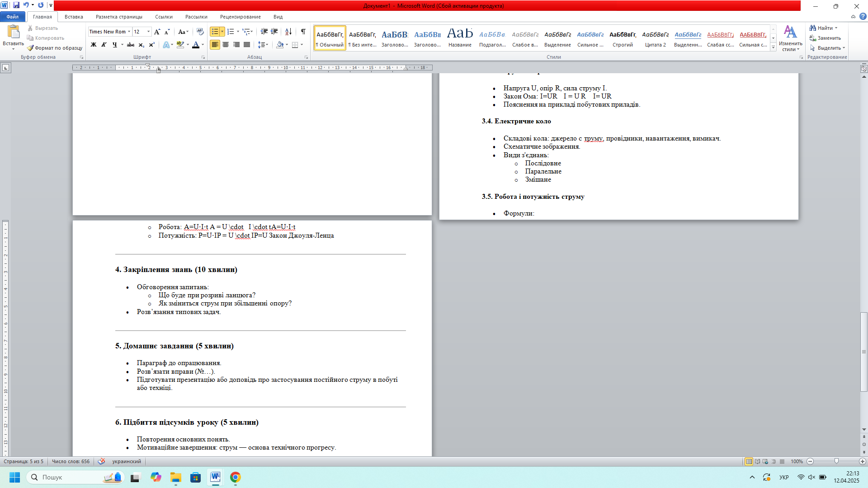
Task: Click the language indicator украинский
Action: coord(127,461)
